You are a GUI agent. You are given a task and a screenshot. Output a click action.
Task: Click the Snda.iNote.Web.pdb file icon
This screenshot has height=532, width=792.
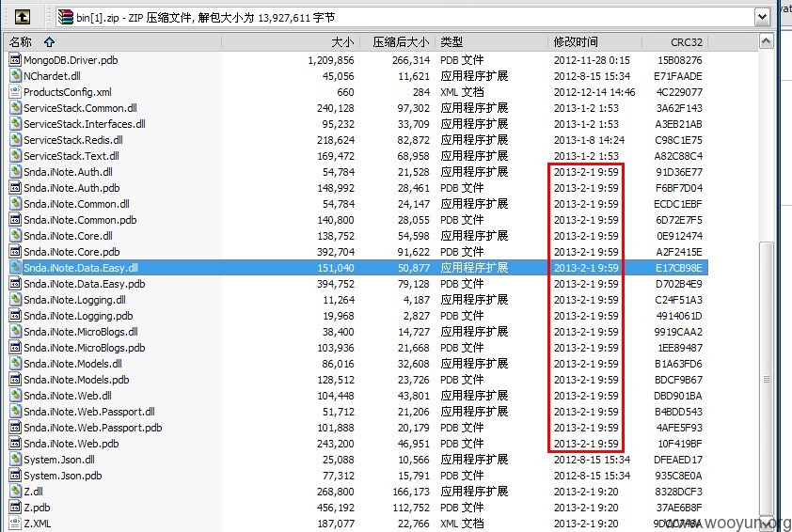(16, 444)
